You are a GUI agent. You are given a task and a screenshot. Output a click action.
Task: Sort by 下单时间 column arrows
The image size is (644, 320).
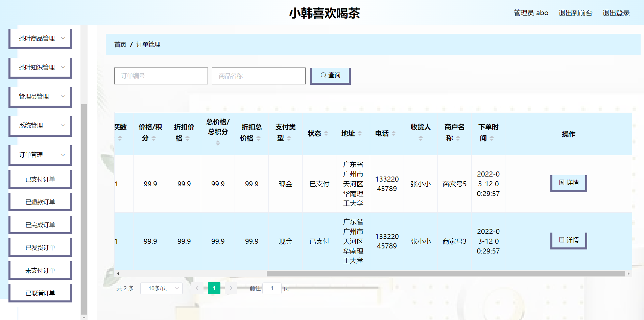click(492, 138)
